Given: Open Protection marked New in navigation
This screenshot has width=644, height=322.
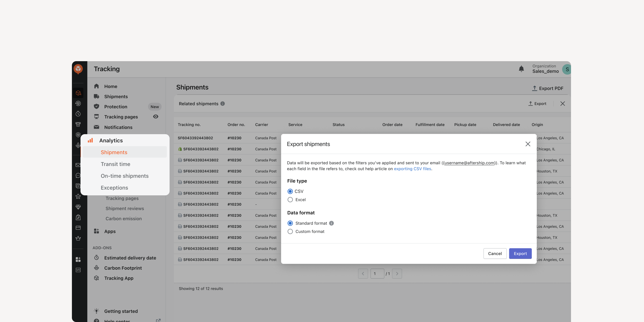Looking at the screenshot, I should point(115,107).
